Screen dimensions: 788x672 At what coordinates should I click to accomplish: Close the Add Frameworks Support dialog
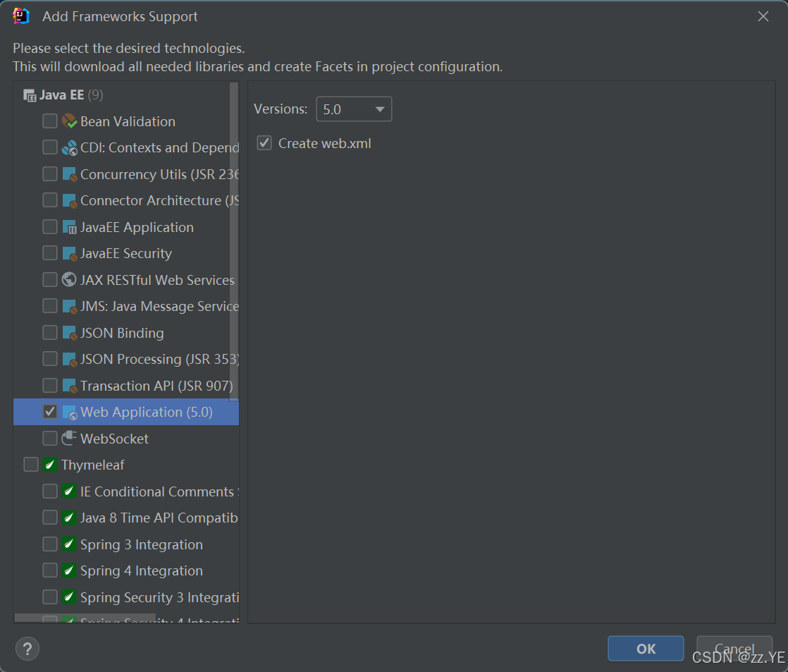coord(763,17)
